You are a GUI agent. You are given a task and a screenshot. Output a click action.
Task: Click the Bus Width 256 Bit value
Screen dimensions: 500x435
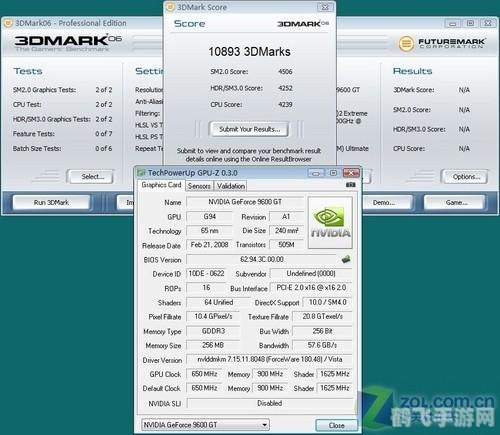pyautogui.click(x=322, y=331)
